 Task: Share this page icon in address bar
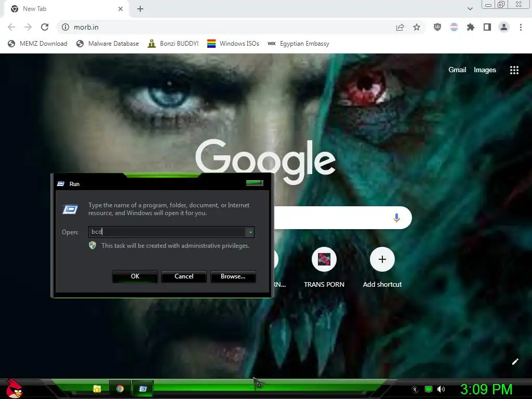[400, 27]
